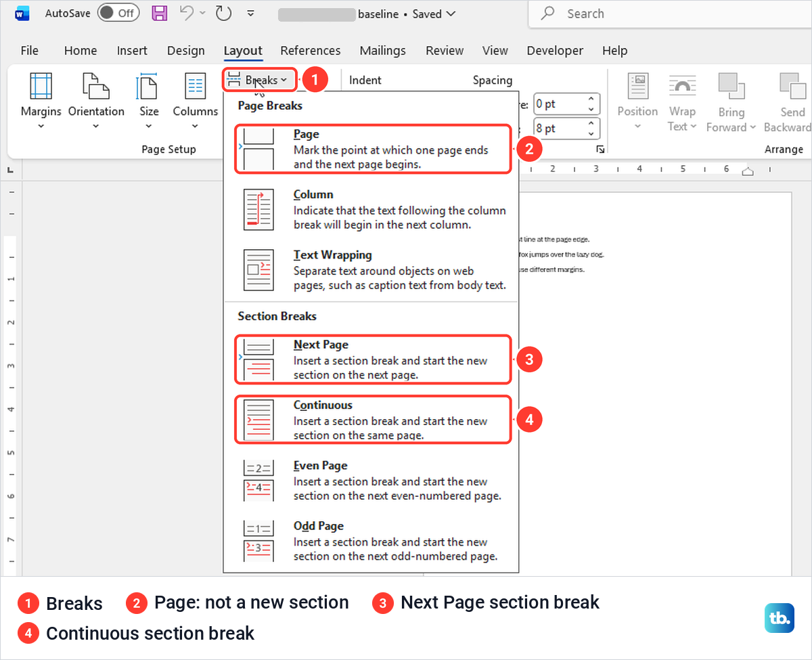Click the Undo arrow icon
812x660 pixels.
click(x=187, y=13)
